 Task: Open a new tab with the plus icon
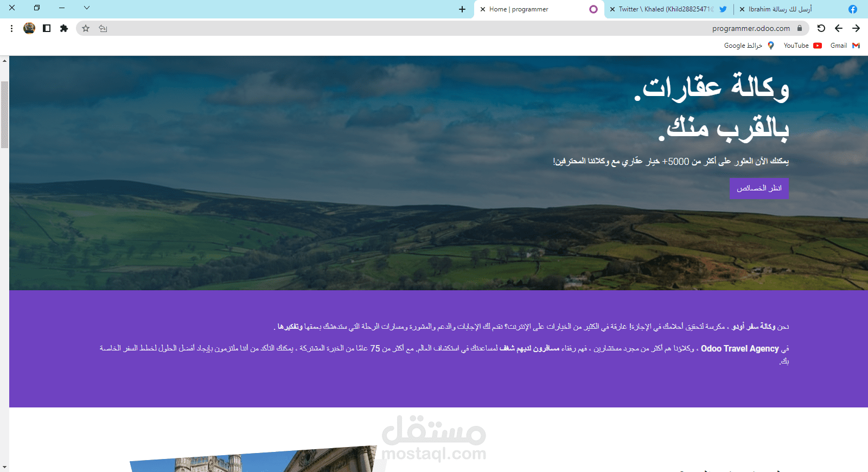point(462,9)
